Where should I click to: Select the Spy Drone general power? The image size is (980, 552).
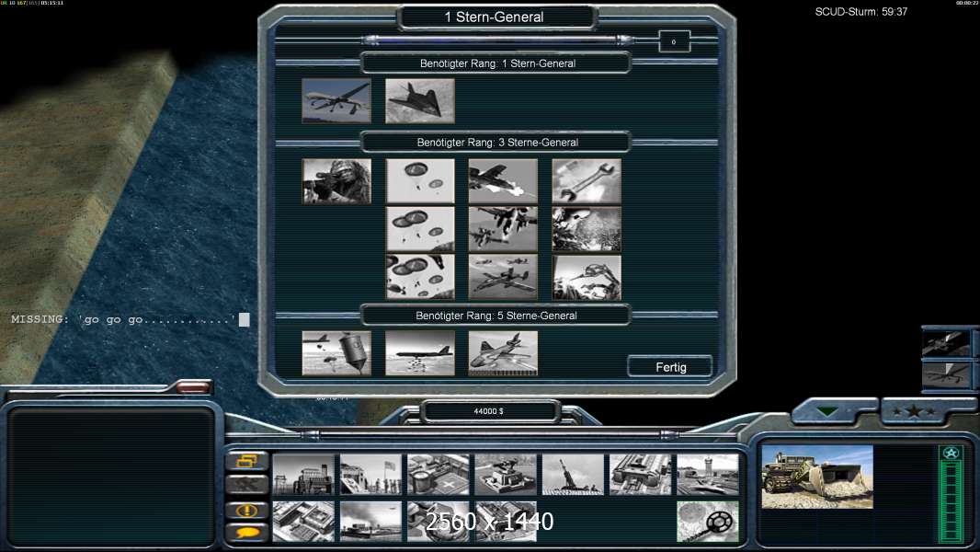pyautogui.click(x=336, y=100)
